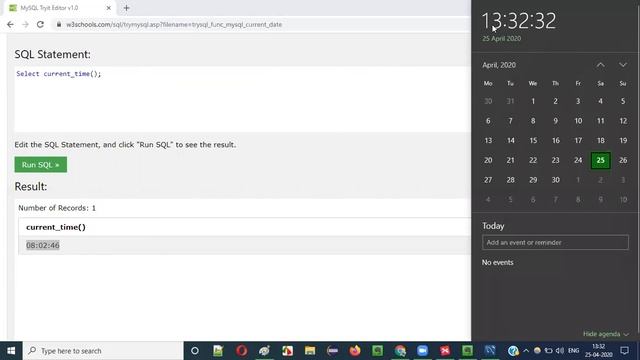The width and height of the screenshot is (640, 360).
Task: Run the SQL statement
Action: 41,164
